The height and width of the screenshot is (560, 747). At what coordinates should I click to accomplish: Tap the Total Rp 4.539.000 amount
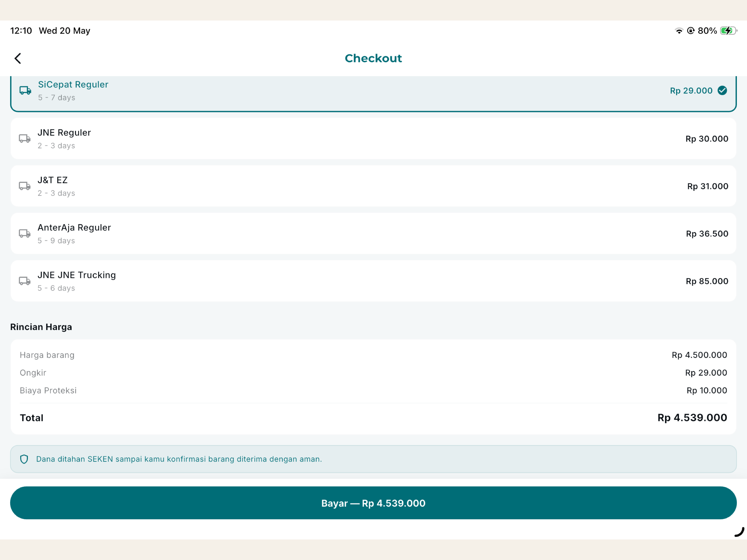(692, 418)
